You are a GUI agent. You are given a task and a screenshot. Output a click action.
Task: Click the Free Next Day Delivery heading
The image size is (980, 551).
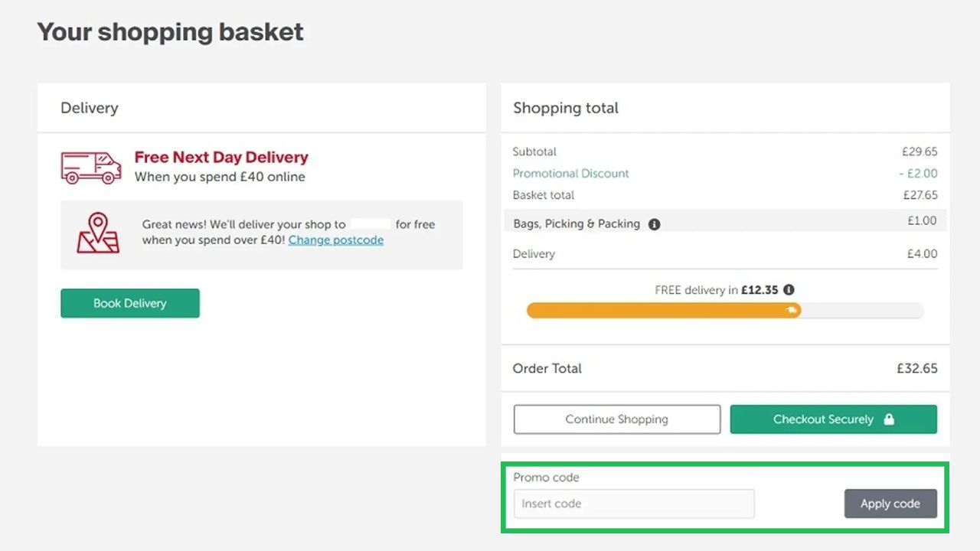pos(221,157)
